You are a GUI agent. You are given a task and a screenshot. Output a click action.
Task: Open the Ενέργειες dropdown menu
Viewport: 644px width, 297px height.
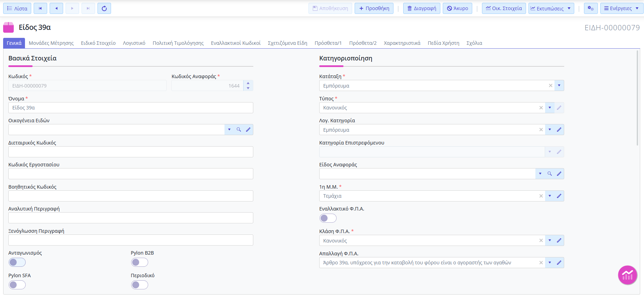click(x=621, y=8)
